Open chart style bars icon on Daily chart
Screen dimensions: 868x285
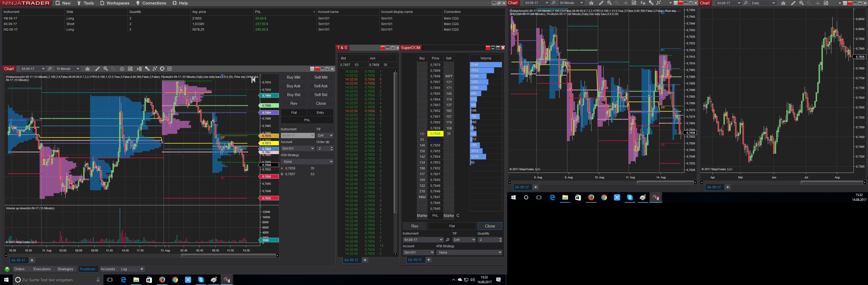783,3
